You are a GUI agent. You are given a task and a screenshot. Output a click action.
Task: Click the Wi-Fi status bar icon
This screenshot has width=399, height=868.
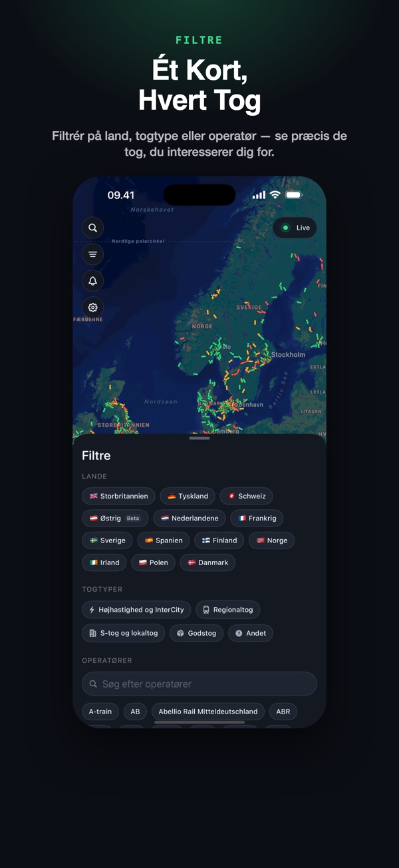275,195
